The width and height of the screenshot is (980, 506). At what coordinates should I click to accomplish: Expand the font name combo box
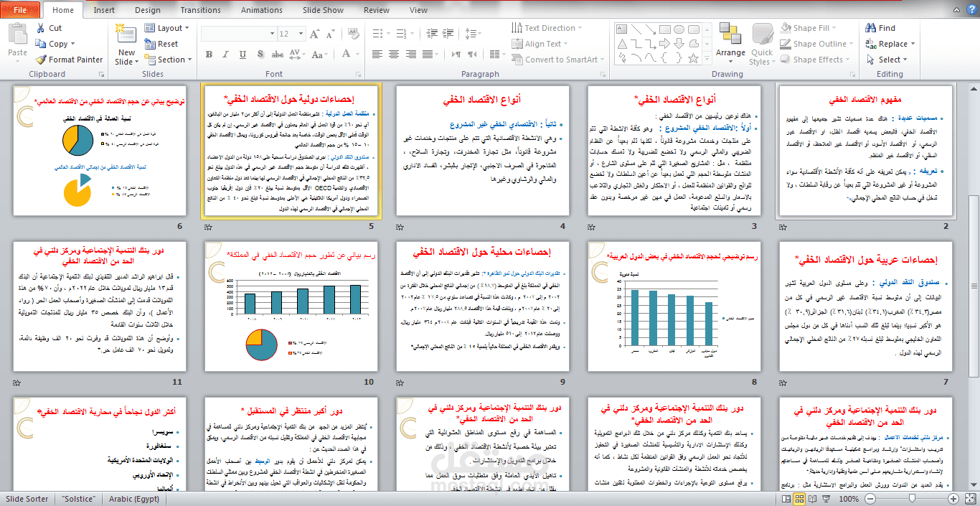pos(270,34)
